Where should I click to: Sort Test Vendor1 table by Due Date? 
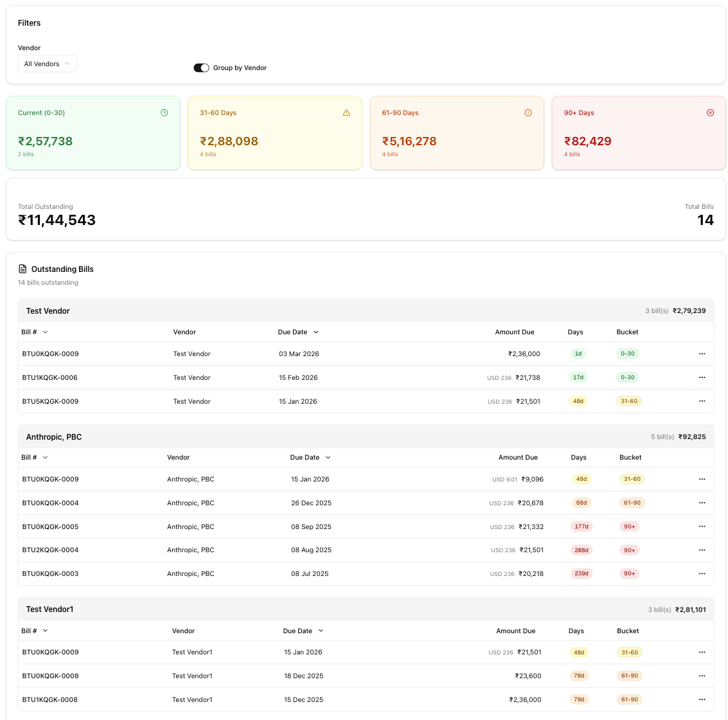[303, 631]
